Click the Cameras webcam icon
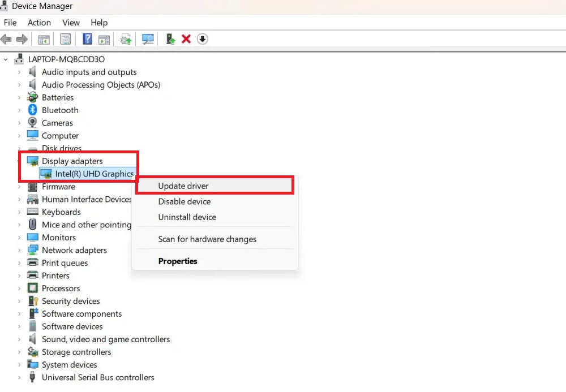 32,123
